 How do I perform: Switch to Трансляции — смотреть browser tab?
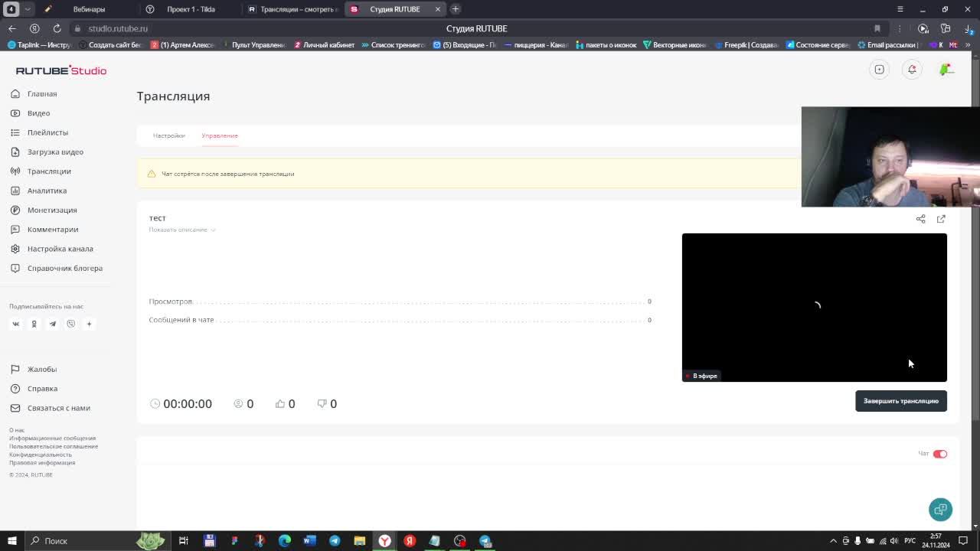[293, 9]
